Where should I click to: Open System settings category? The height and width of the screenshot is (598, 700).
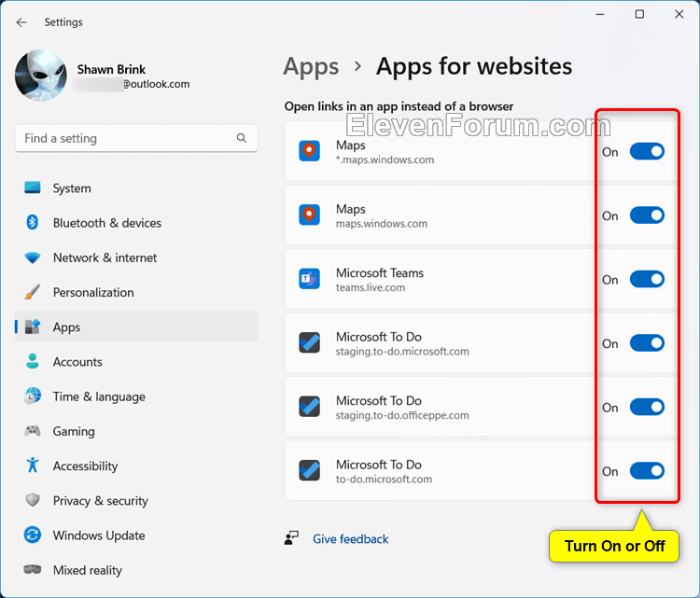pyautogui.click(x=136, y=188)
